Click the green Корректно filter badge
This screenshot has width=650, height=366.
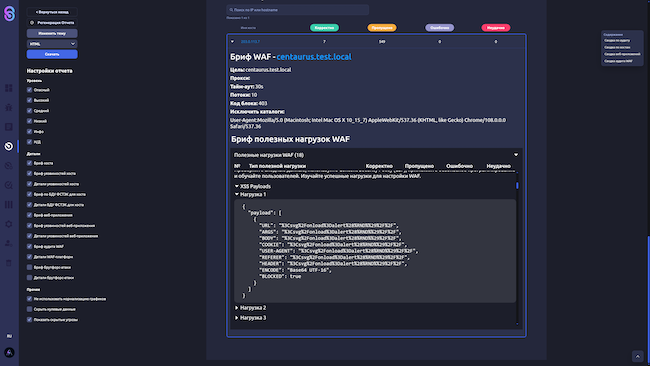click(x=324, y=28)
